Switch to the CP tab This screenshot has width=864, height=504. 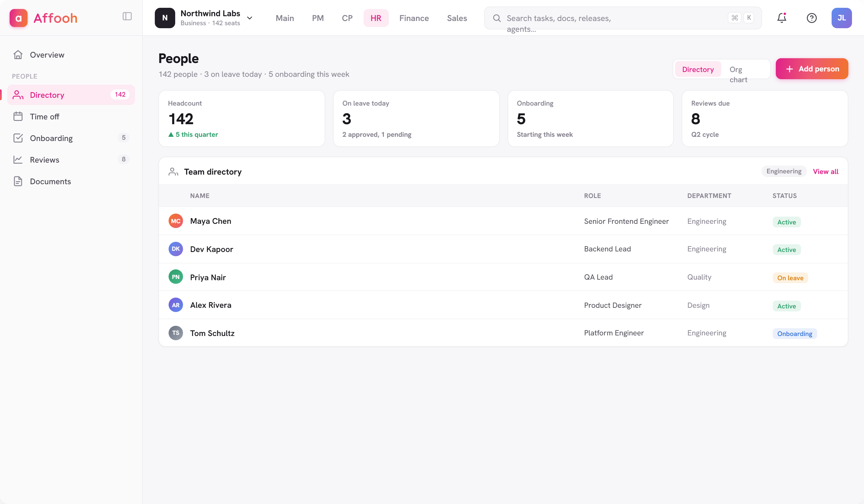coord(347,18)
